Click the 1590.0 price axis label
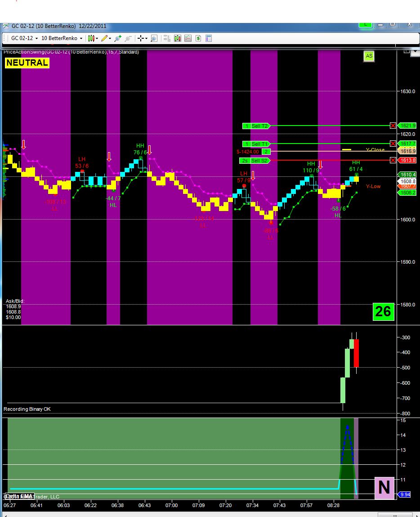The image size is (420, 517). coord(408,262)
